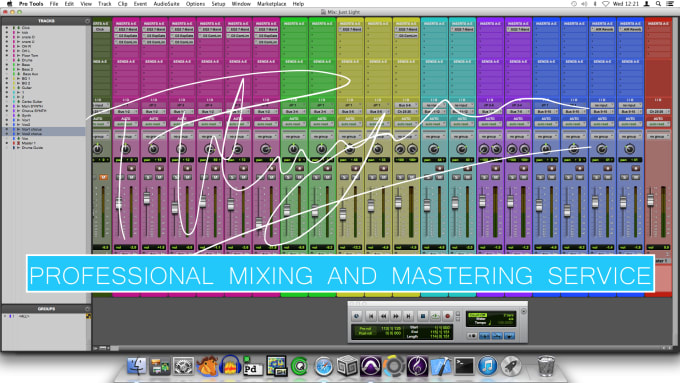The image size is (680, 383).
Task: Open the AudioSuite menu
Action: [x=167, y=4]
